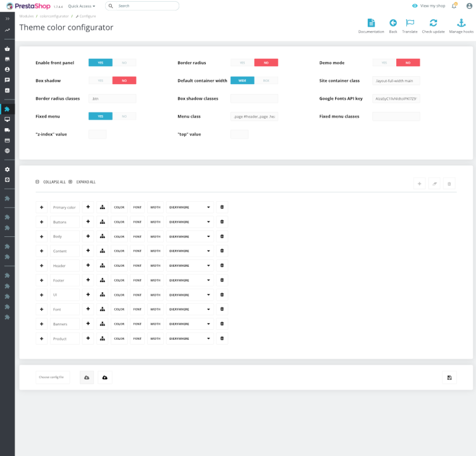Focus the top Search field

pyautogui.click(x=142, y=6)
